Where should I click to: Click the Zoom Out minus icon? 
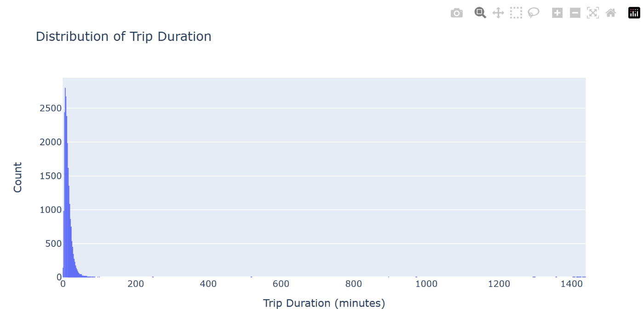[575, 13]
